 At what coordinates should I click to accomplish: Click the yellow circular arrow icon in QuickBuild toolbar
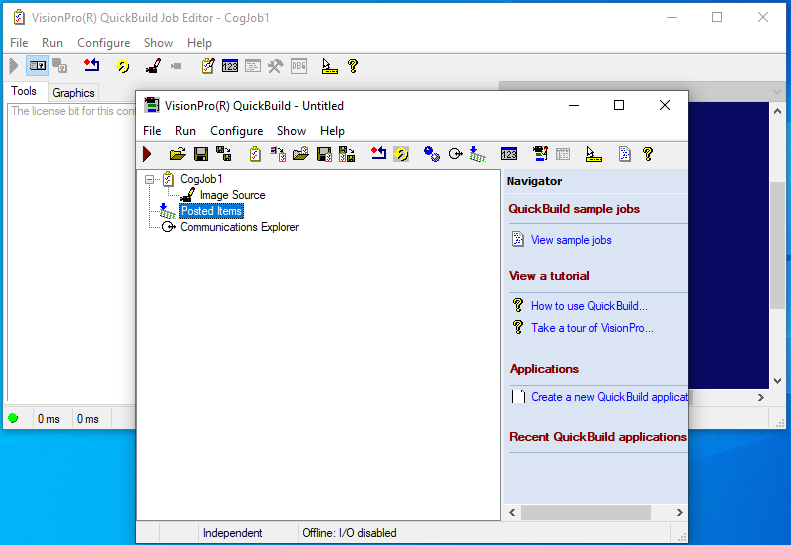(401, 154)
